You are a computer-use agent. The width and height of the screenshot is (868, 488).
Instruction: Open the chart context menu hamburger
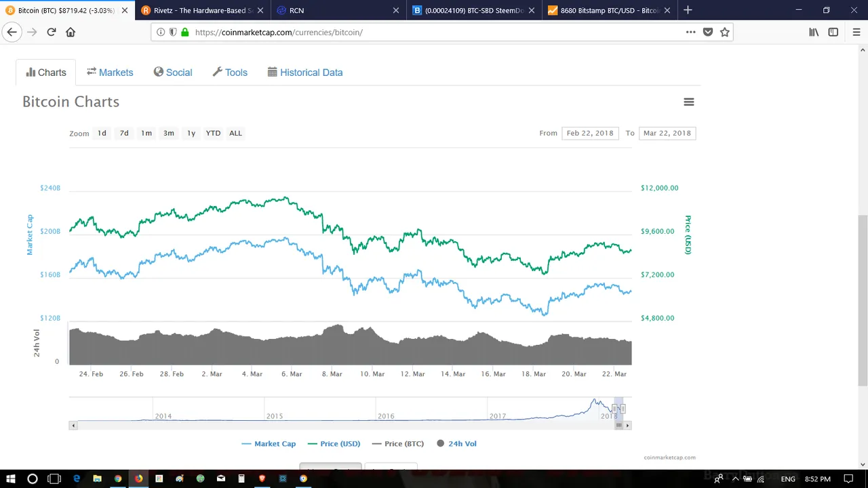pyautogui.click(x=688, y=102)
